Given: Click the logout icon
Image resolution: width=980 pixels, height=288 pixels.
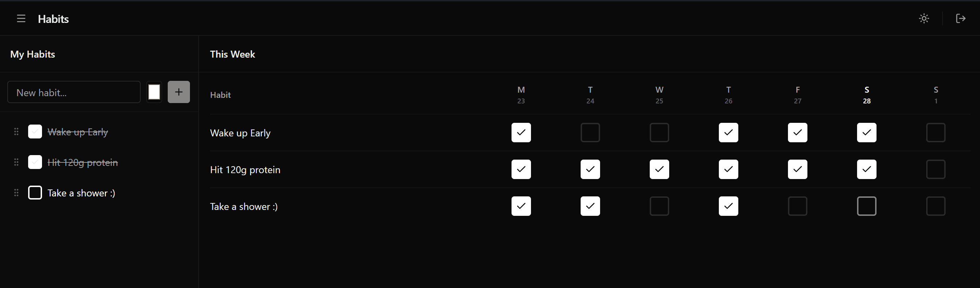Looking at the screenshot, I should pyautogui.click(x=961, y=18).
